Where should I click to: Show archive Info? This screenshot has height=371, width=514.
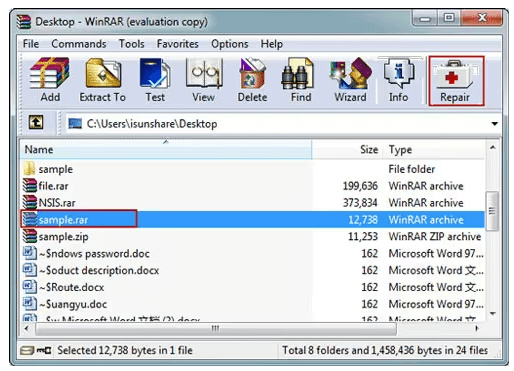[398, 79]
